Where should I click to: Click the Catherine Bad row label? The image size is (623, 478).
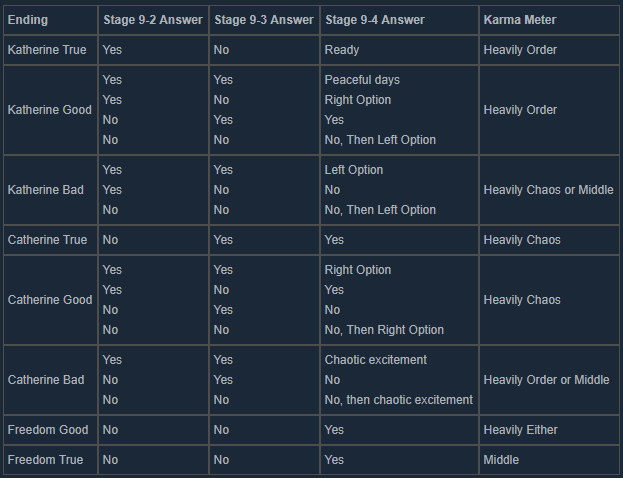[46, 380]
